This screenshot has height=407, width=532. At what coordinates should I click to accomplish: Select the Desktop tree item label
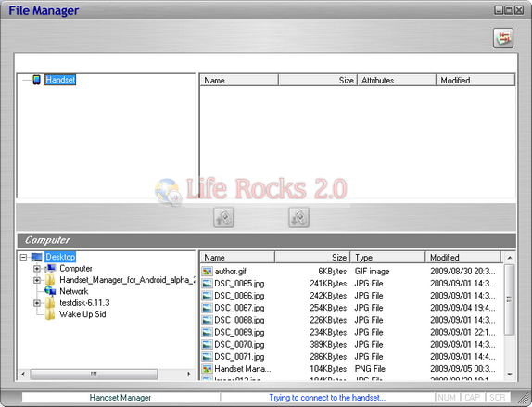(x=60, y=257)
